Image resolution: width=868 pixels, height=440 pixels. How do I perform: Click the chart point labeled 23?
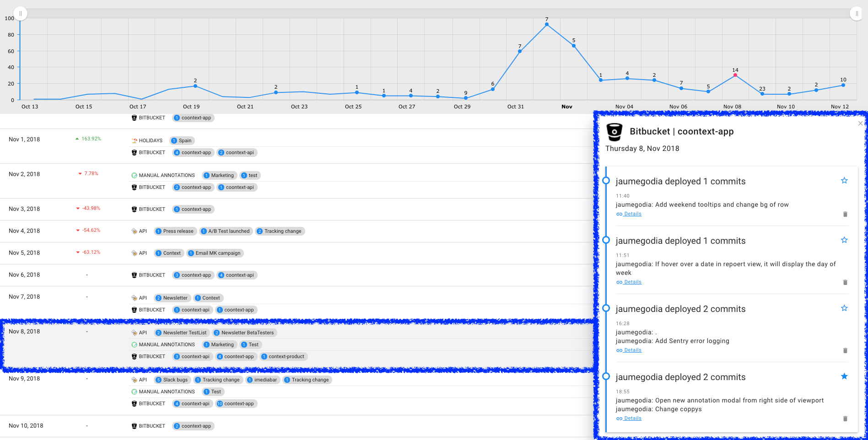click(762, 94)
